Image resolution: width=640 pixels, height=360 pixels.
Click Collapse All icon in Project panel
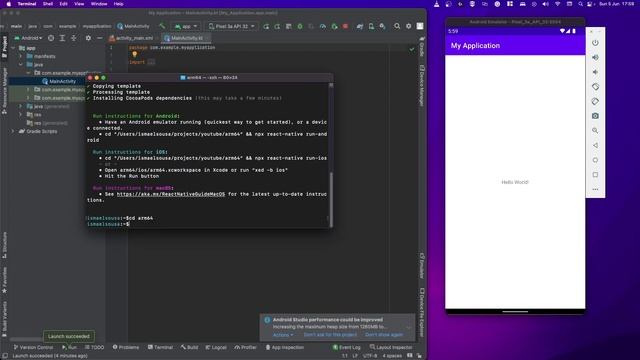click(74, 38)
